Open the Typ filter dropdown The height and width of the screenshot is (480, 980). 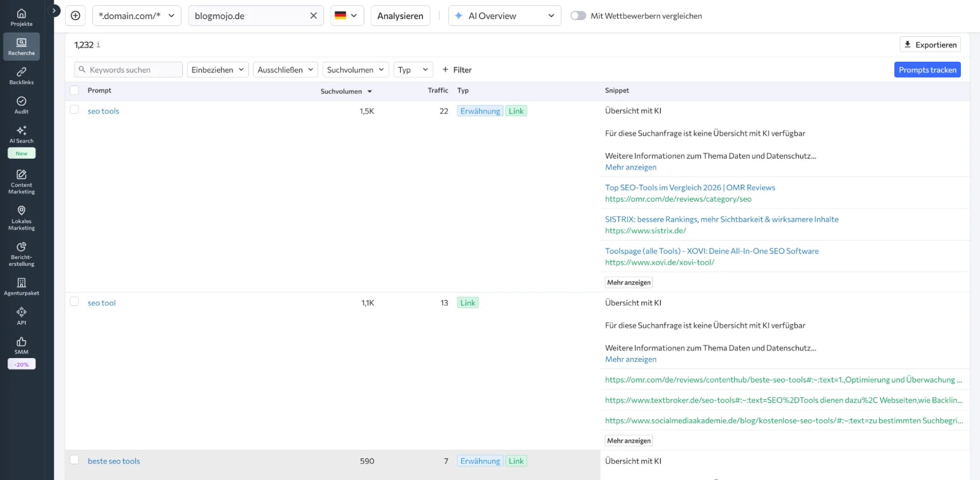413,70
